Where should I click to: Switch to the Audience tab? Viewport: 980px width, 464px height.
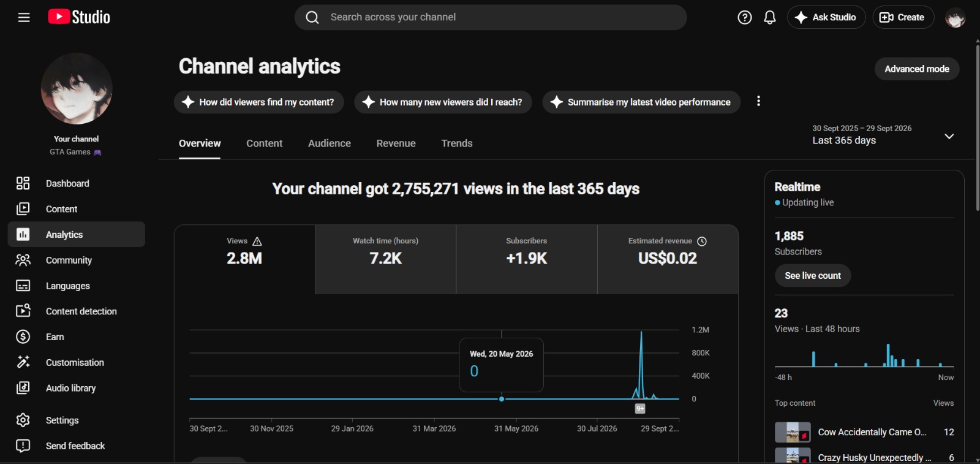click(x=330, y=143)
